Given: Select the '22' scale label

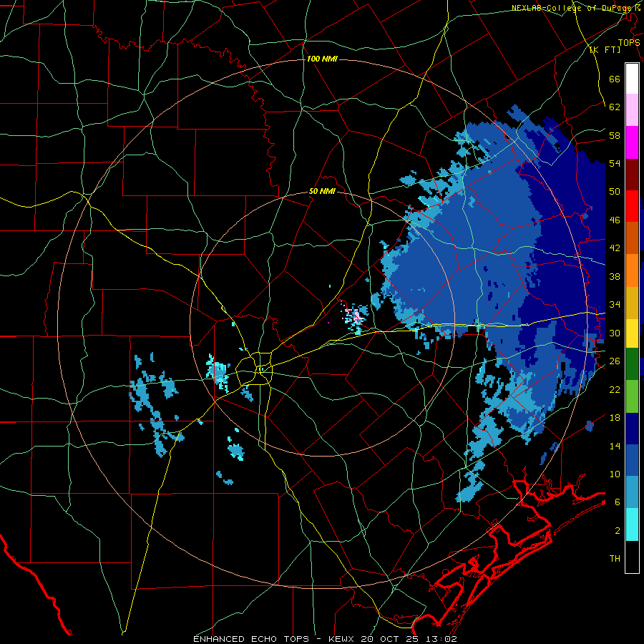Looking at the screenshot, I should [615, 389].
